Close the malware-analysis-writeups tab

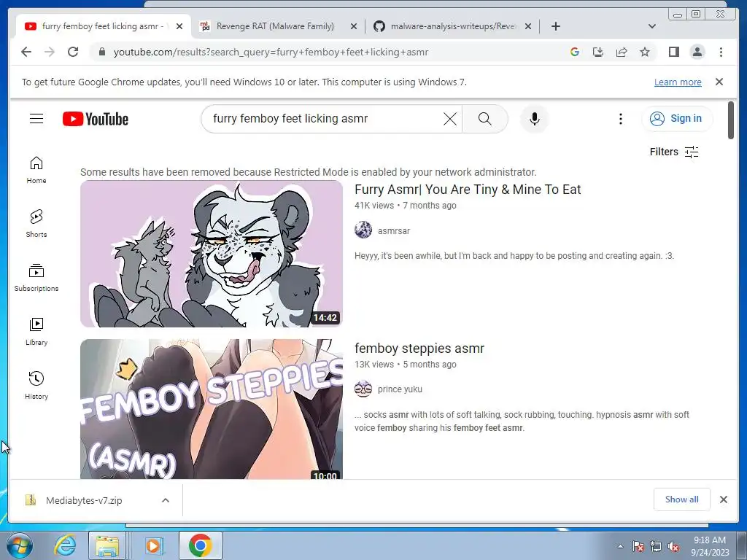coord(528,26)
